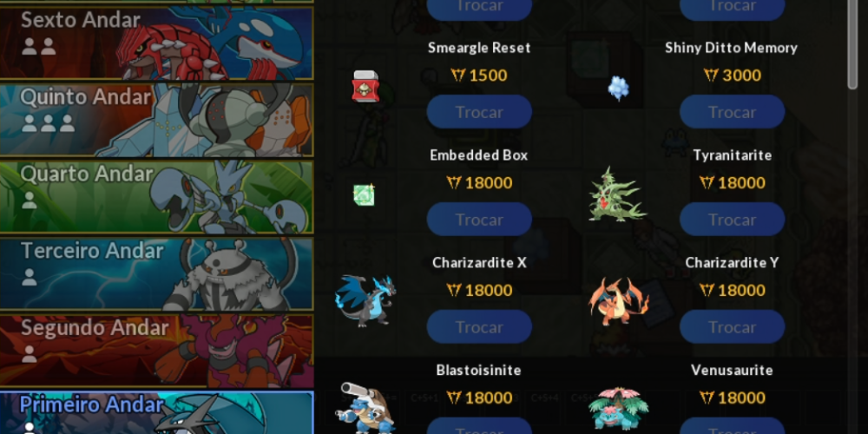868x434 pixels.
Task: Open the Sexto Andar floor tab
Action: click(x=156, y=43)
